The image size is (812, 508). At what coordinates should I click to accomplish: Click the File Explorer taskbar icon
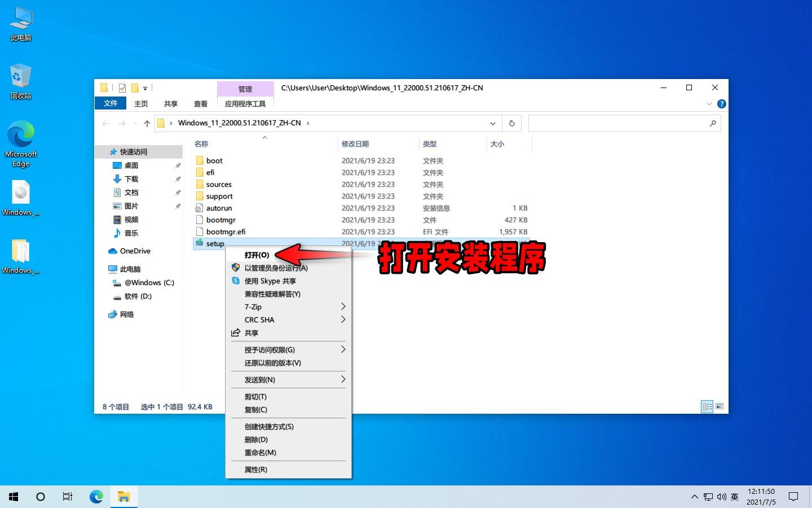(x=123, y=497)
